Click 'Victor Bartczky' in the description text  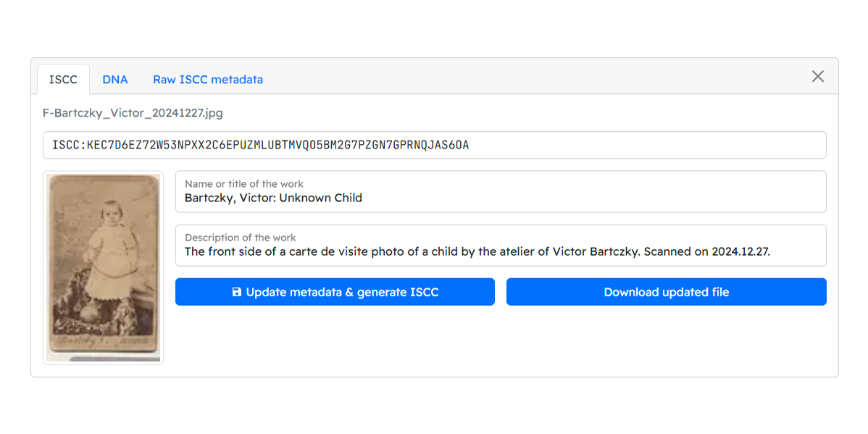click(x=596, y=252)
